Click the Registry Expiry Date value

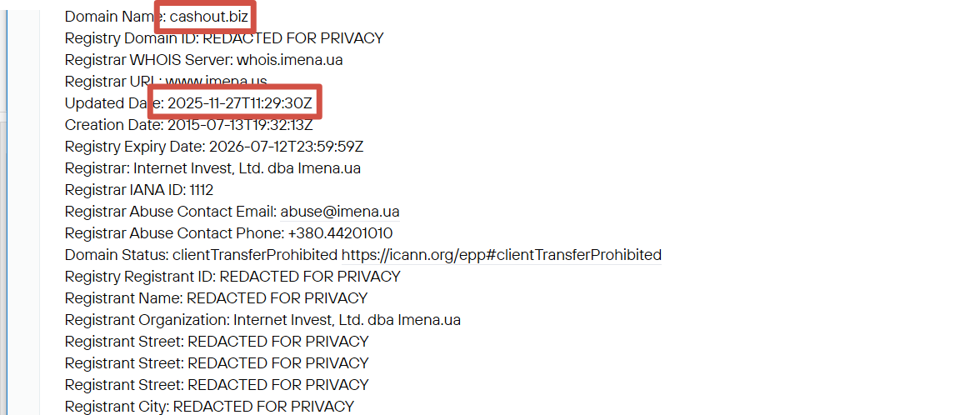(x=284, y=147)
